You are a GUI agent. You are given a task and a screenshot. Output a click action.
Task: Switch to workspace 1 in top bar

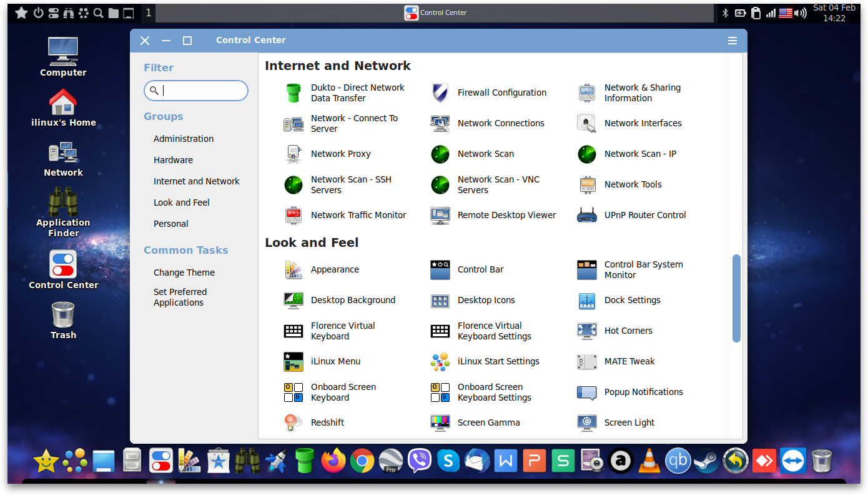tap(148, 12)
